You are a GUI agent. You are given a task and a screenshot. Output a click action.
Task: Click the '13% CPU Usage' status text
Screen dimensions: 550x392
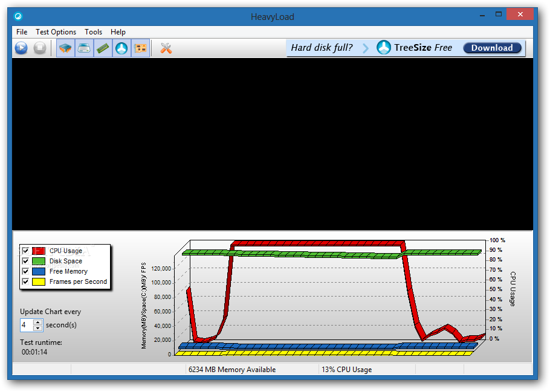346,369
